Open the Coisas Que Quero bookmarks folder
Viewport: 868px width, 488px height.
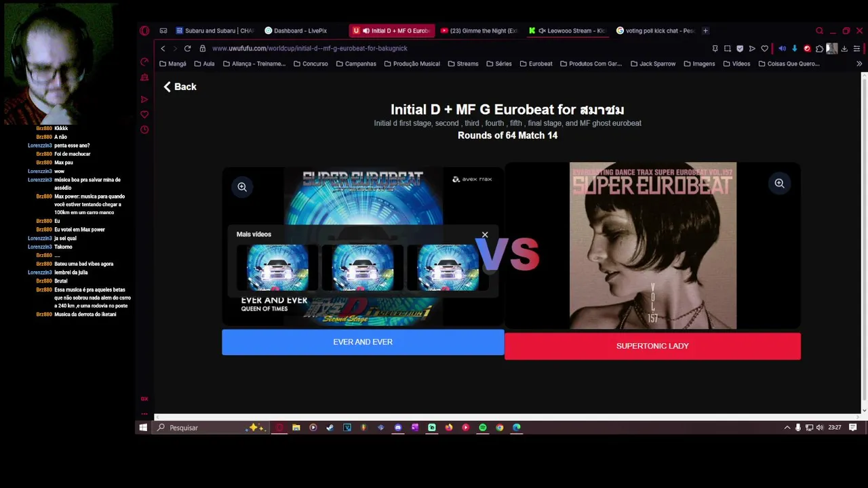coord(789,64)
